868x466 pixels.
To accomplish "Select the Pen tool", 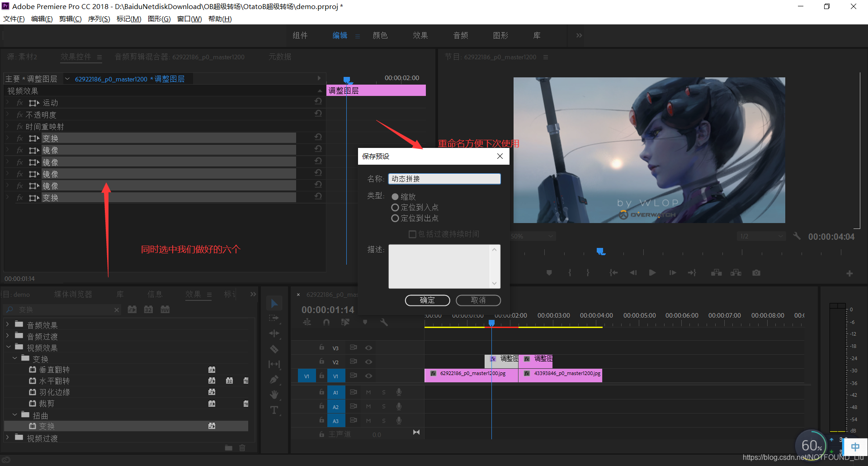I will pyautogui.click(x=274, y=380).
